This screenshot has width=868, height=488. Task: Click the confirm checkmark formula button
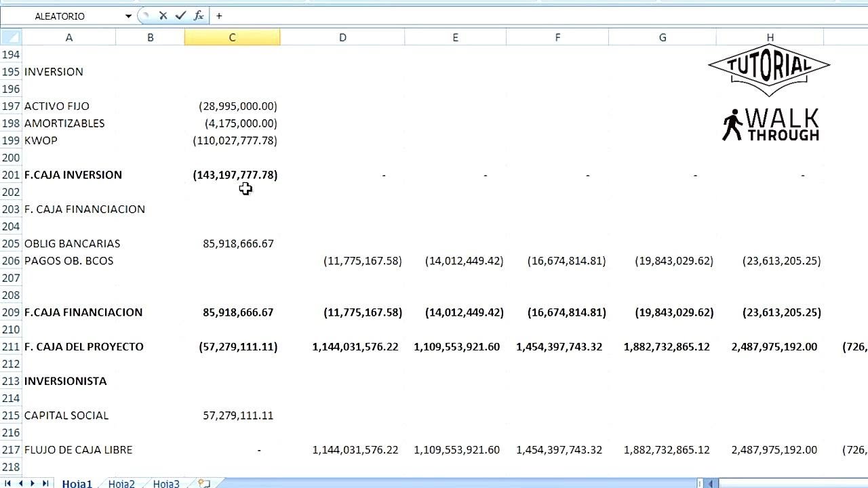(180, 16)
